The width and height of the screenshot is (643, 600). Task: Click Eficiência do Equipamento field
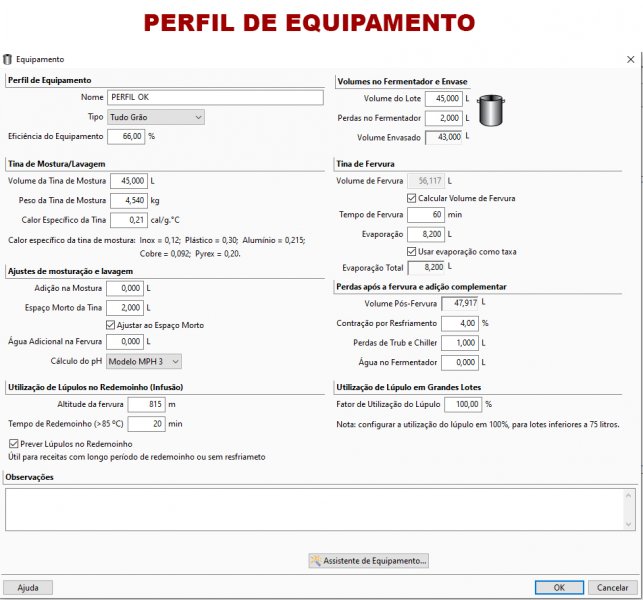point(126,137)
